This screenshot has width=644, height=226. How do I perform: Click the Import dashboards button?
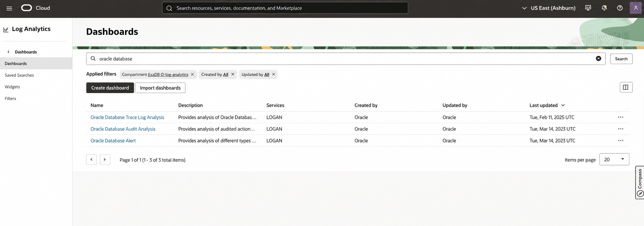coord(160,88)
